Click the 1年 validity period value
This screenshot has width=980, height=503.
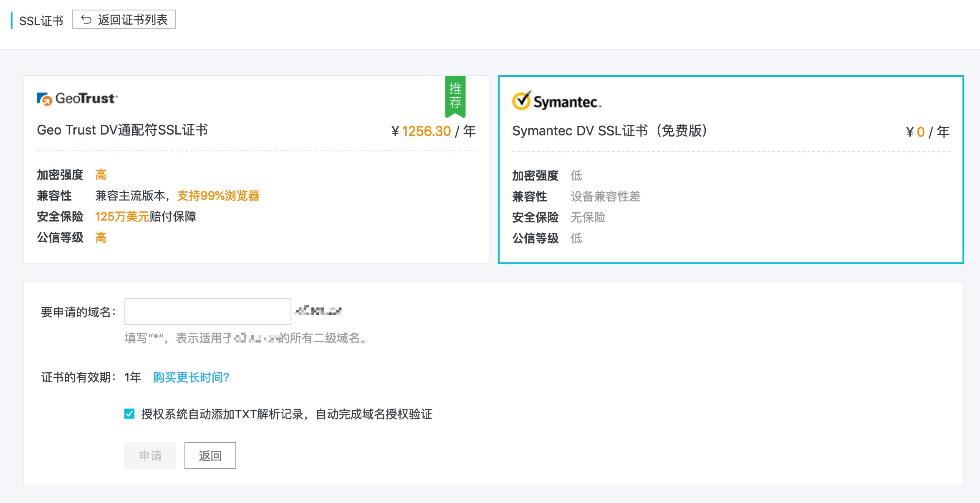pyautogui.click(x=133, y=377)
